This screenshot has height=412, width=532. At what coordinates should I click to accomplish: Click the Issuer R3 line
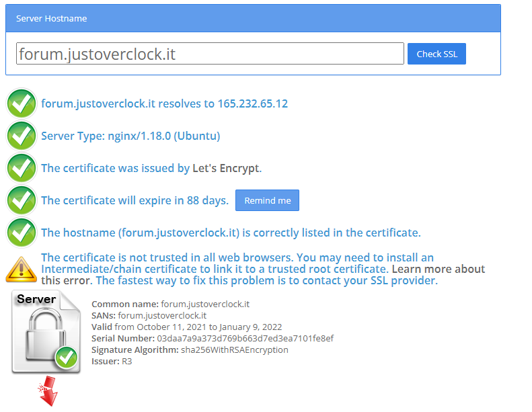pyautogui.click(x=112, y=361)
